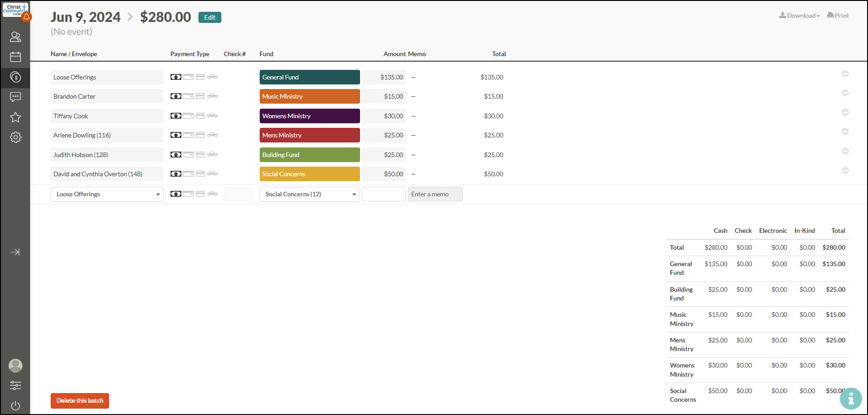Screen dimensions: 868x415
Task: Remove the Loose Offerings $135.00 entry
Action: [845, 74]
